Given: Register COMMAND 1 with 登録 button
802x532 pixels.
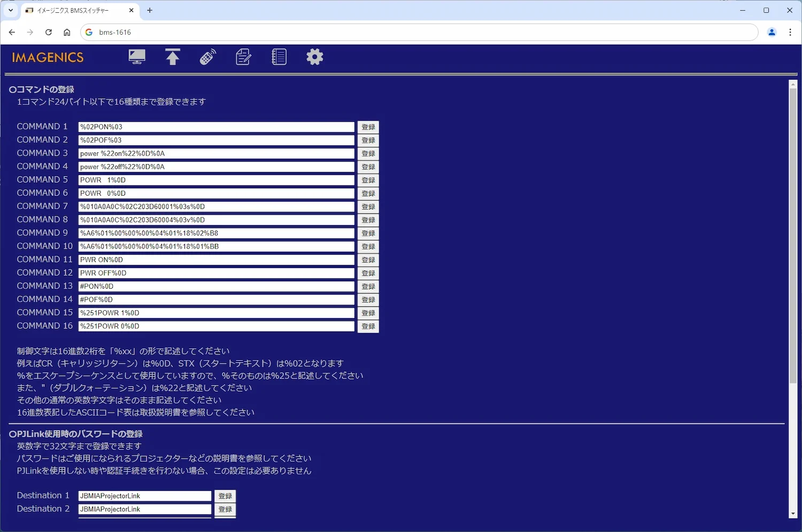Looking at the screenshot, I should (368, 127).
